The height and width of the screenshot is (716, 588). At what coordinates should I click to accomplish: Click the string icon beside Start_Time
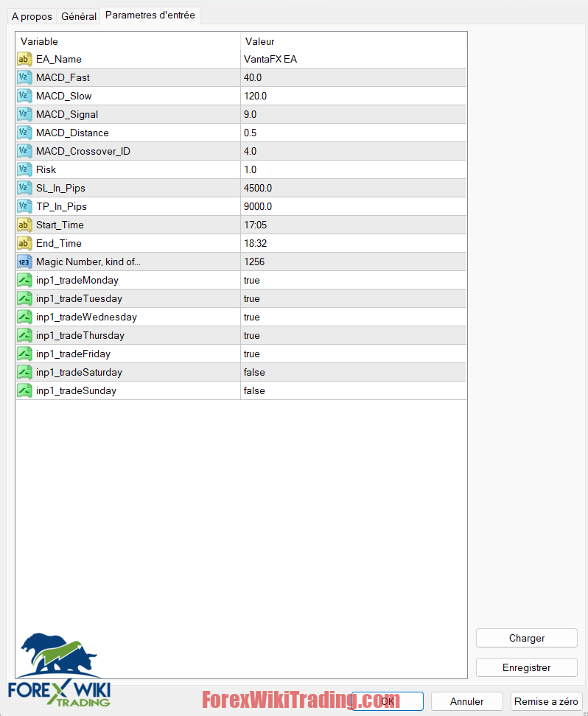point(24,225)
